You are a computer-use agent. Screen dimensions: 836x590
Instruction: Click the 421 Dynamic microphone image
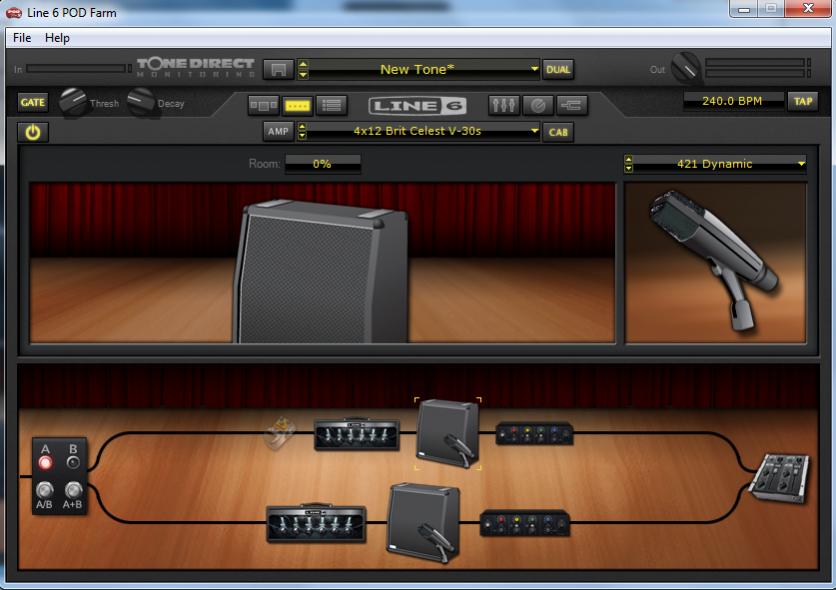pos(716,262)
